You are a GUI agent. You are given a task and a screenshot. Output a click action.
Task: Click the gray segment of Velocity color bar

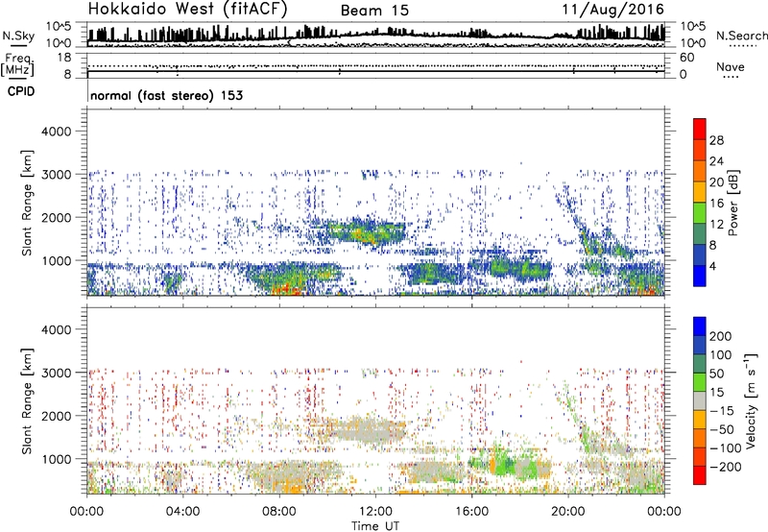[x=700, y=401]
